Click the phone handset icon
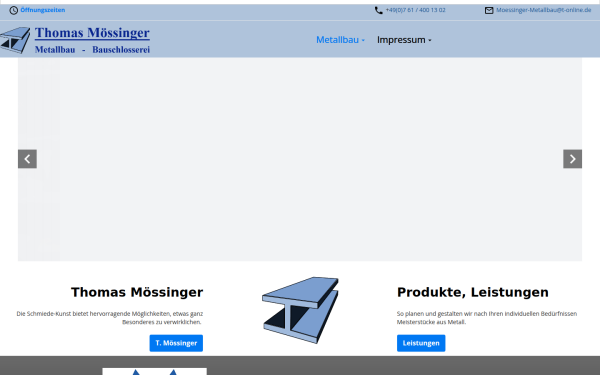The height and width of the screenshot is (375, 600). pos(378,10)
